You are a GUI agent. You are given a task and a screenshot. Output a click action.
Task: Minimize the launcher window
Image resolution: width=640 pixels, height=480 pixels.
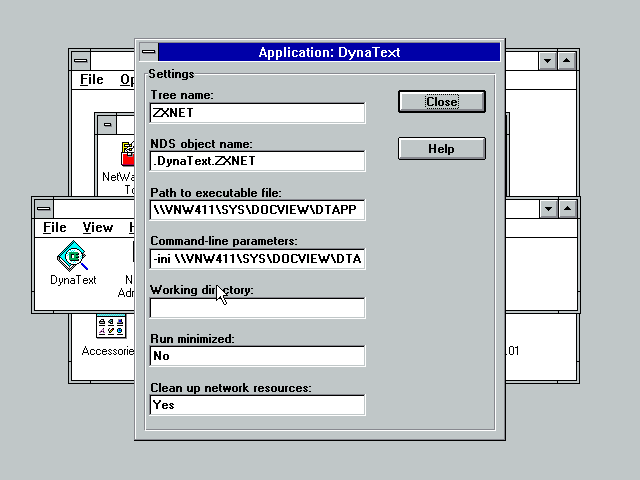click(x=548, y=209)
